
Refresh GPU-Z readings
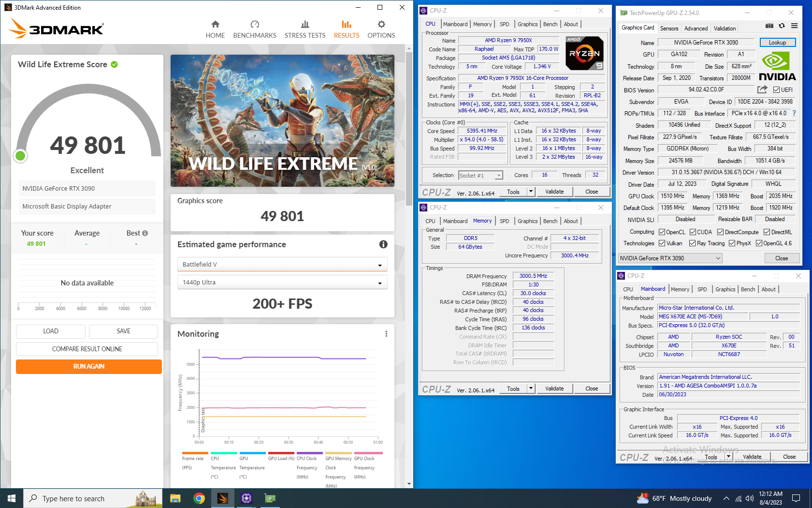(x=782, y=26)
